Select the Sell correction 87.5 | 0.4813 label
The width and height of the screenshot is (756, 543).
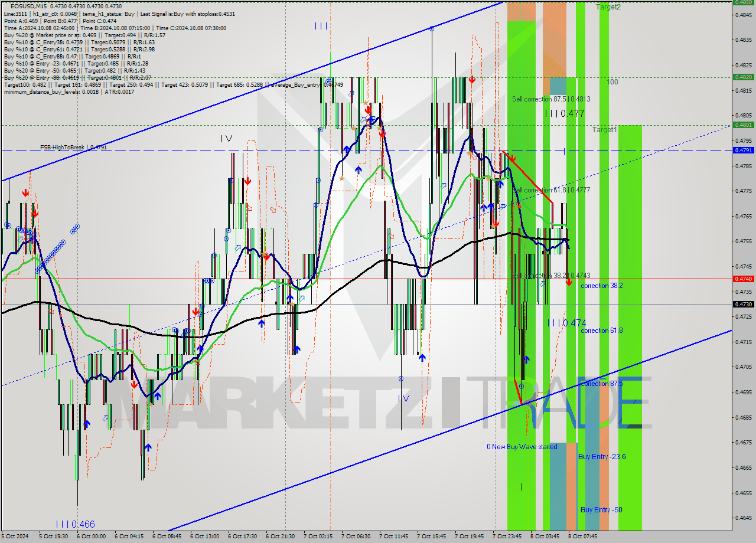551,99
